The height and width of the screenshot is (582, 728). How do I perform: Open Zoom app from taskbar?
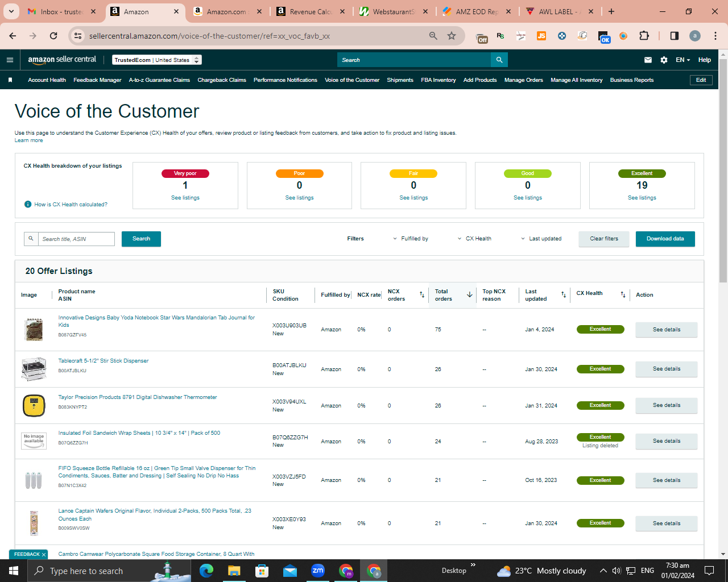pyautogui.click(x=318, y=571)
